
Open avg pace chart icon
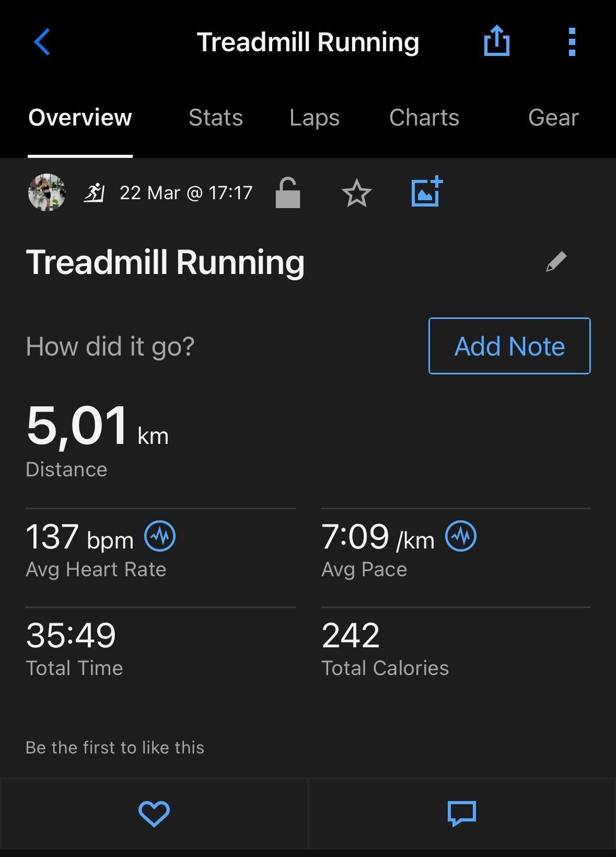(x=461, y=536)
